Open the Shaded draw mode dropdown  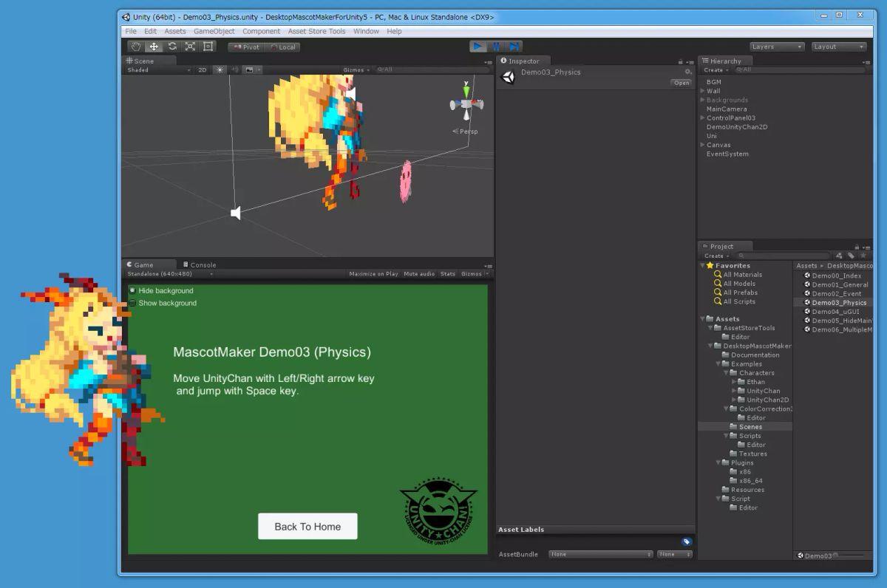tap(159, 70)
